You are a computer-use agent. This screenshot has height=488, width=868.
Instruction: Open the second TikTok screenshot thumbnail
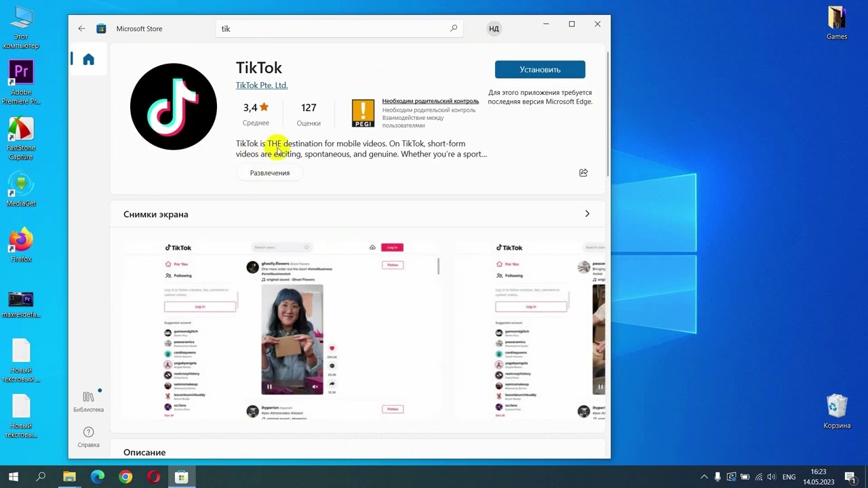click(x=530, y=330)
